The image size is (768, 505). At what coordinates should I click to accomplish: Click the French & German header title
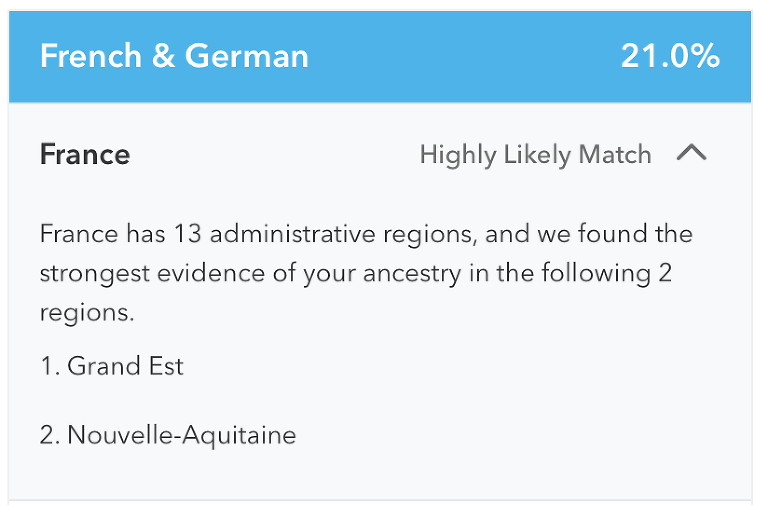coord(174,56)
